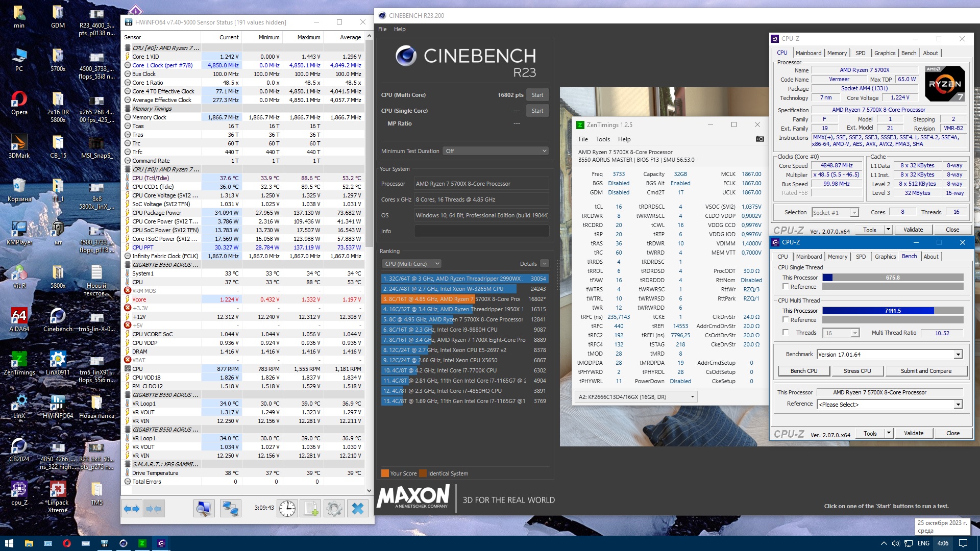980x551 pixels.
Task: Click the Stress CPU button
Action: tap(857, 371)
